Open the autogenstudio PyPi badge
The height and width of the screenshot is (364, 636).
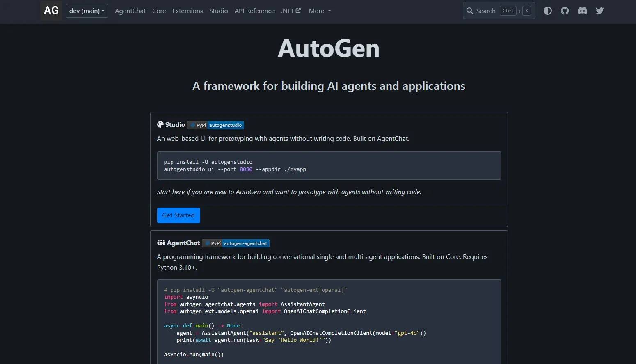pos(216,125)
